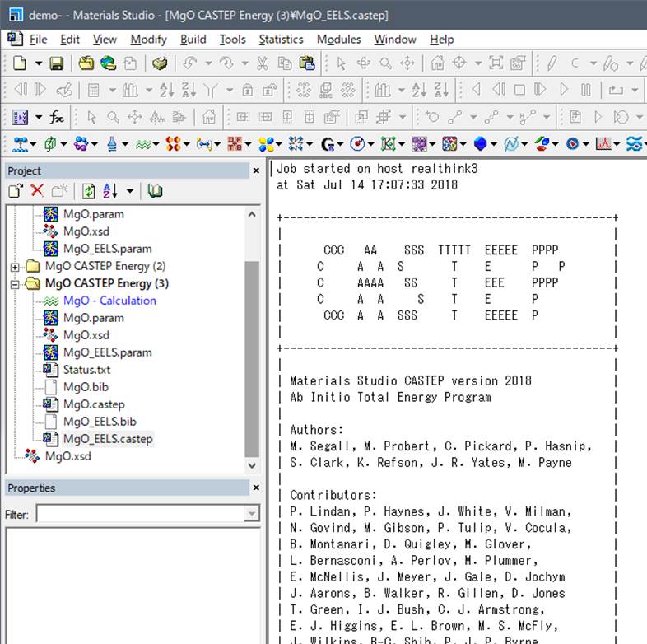This screenshot has width=647, height=644.
Task: Click the Print toolbar icon
Action: [x=160, y=63]
